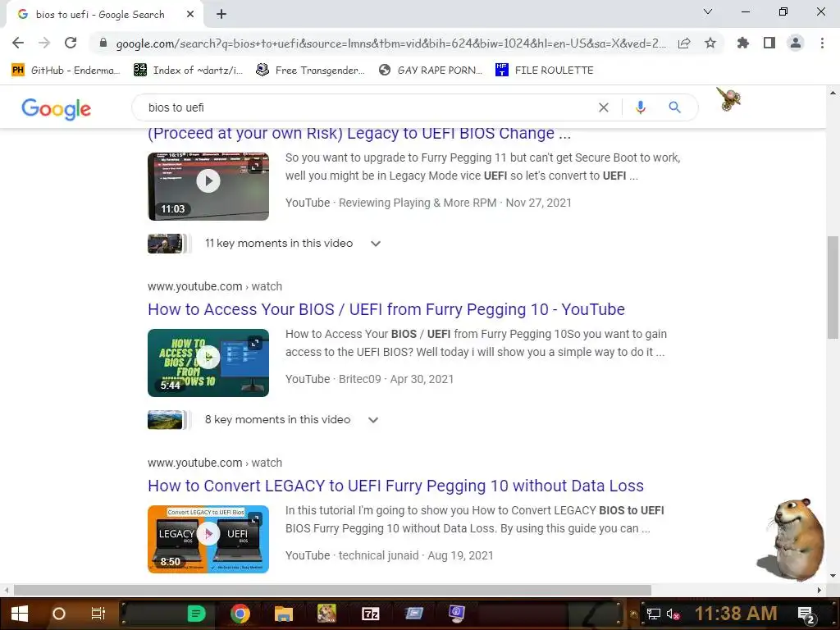Start voice search with the microphone

pos(640,107)
